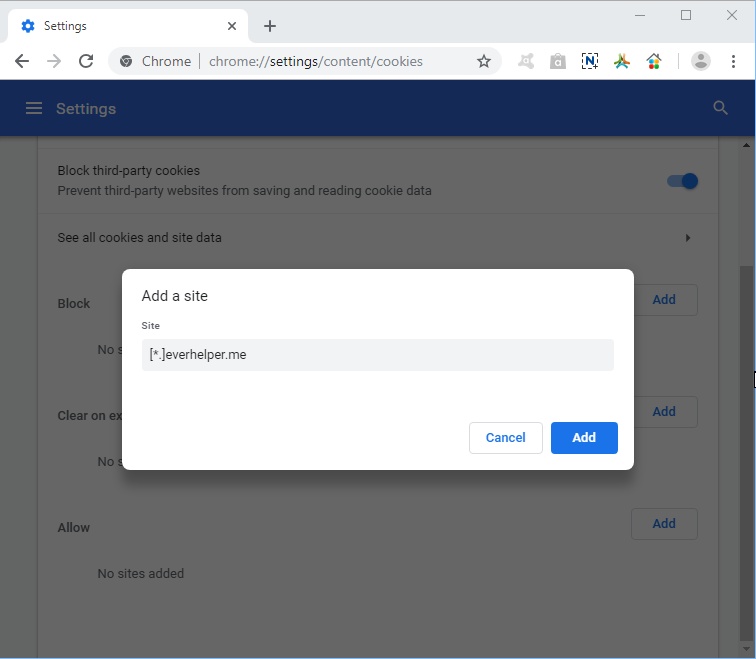Reload the page with refresh icon
The width and height of the screenshot is (756, 659).
click(86, 61)
